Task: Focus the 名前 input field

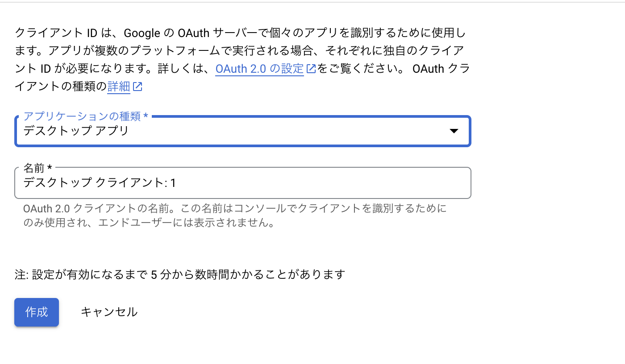Action: tap(243, 183)
